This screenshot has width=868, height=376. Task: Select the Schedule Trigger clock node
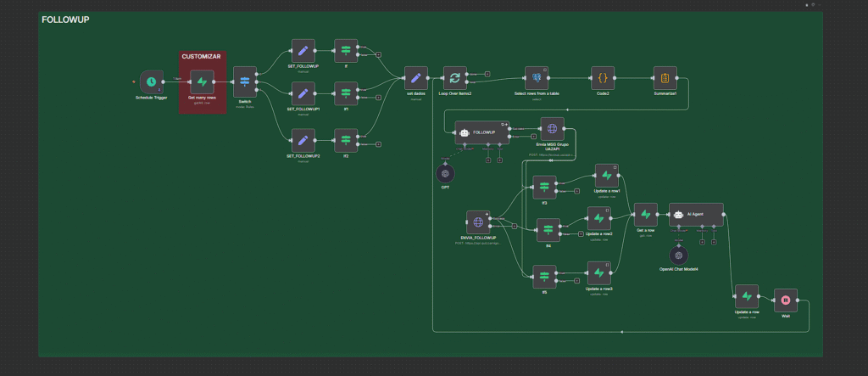pyautogui.click(x=150, y=81)
